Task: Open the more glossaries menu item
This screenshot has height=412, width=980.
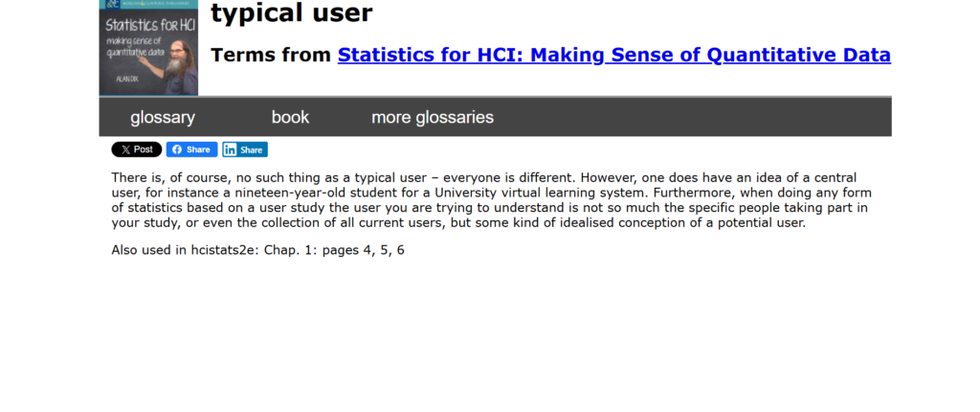Action: pos(433,117)
